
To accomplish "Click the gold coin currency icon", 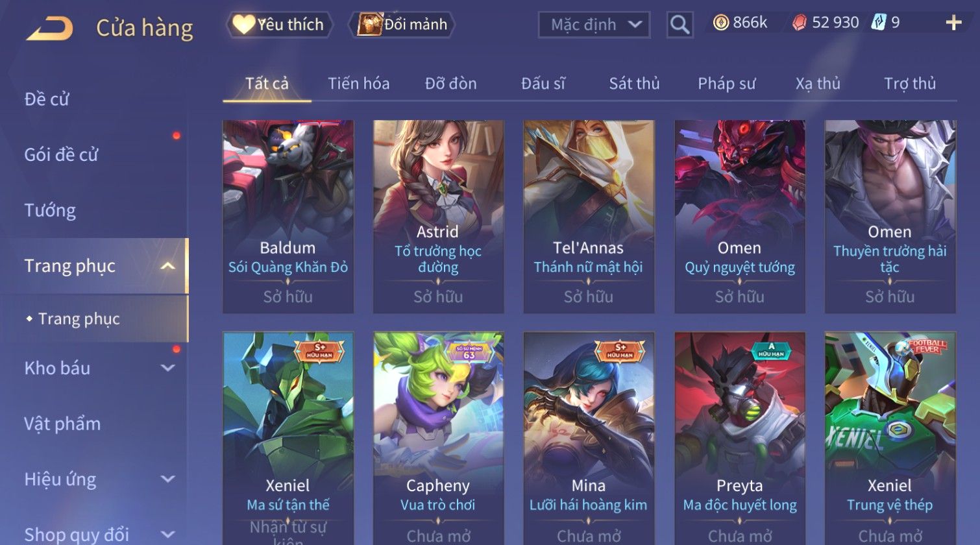I will tap(720, 23).
